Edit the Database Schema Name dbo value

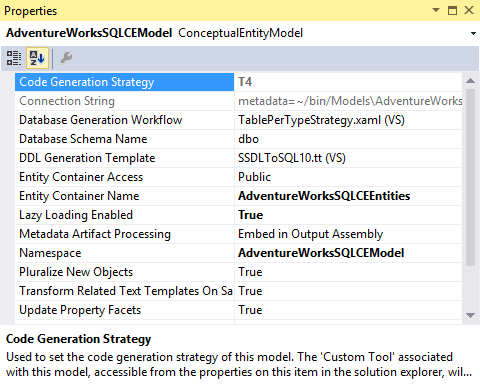point(348,139)
